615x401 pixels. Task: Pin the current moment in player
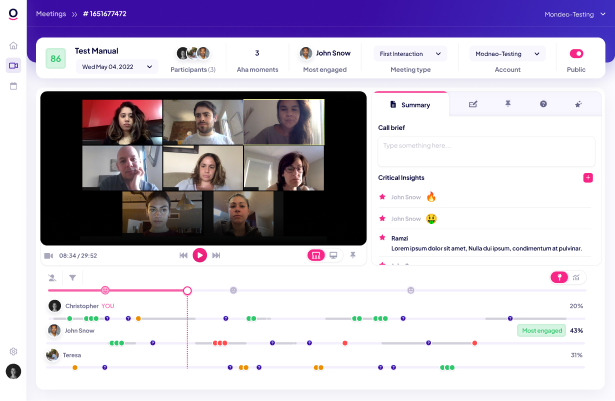click(x=353, y=255)
